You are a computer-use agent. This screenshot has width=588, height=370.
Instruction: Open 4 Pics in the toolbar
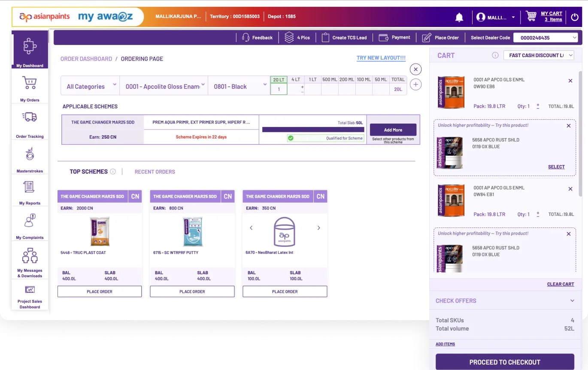click(x=297, y=38)
